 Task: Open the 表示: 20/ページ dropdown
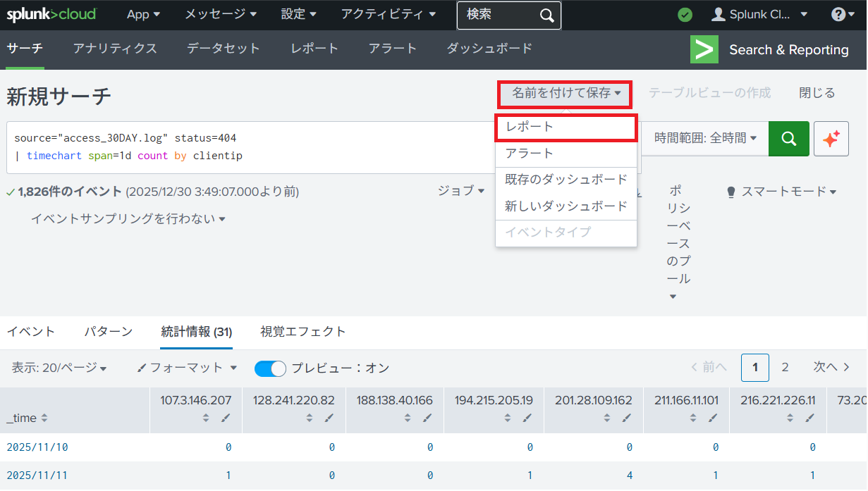point(59,368)
